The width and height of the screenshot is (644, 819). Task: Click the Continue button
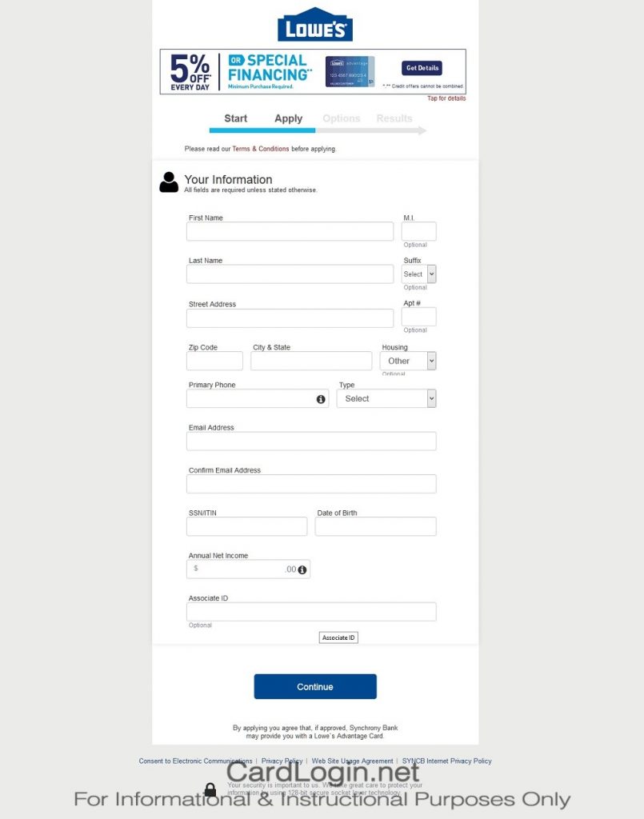(315, 686)
